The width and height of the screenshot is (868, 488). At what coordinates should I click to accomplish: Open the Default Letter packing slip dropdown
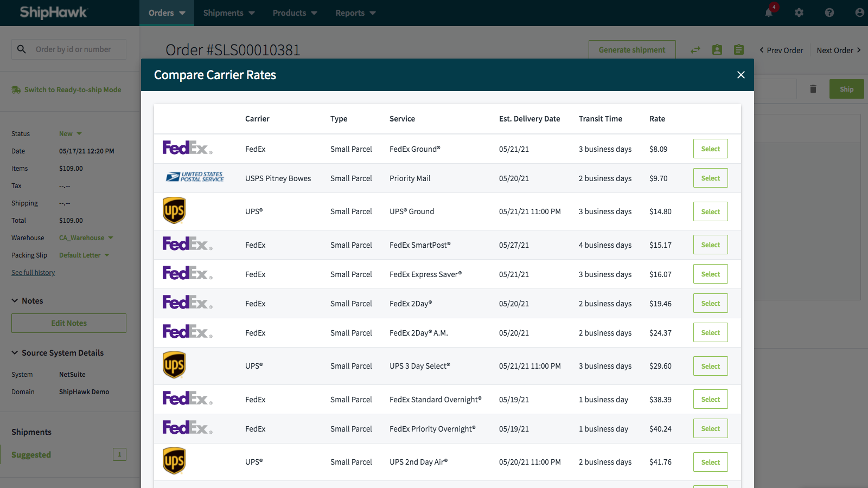click(x=84, y=255)
